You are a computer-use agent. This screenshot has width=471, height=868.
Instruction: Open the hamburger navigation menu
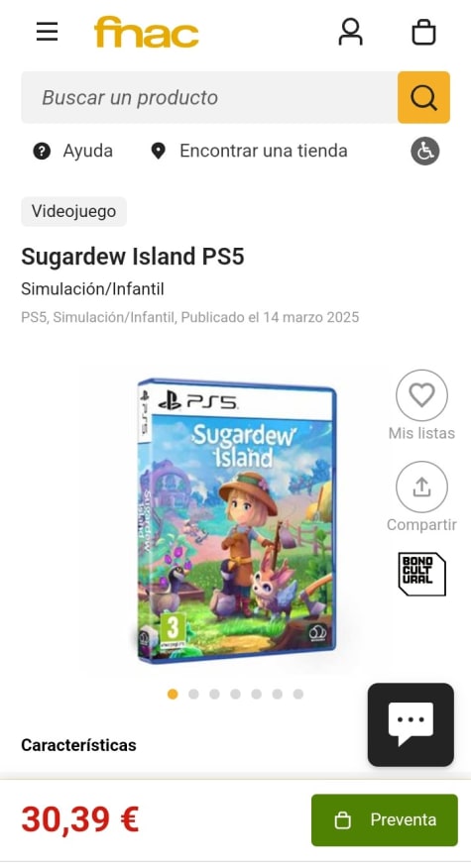(x=48, y=32)
